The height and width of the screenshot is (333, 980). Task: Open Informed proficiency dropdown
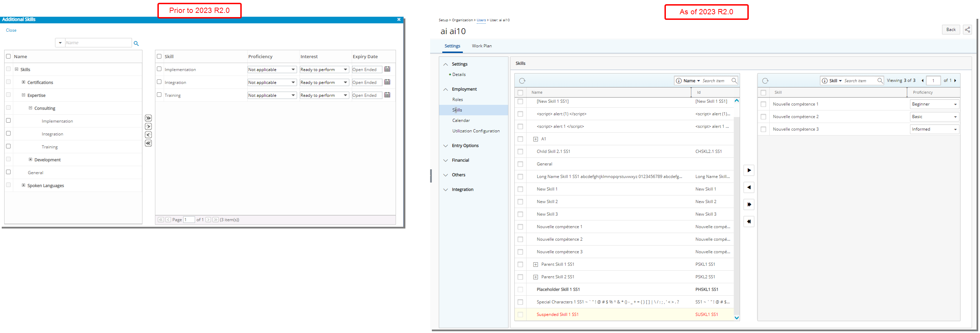click(935, 129)
